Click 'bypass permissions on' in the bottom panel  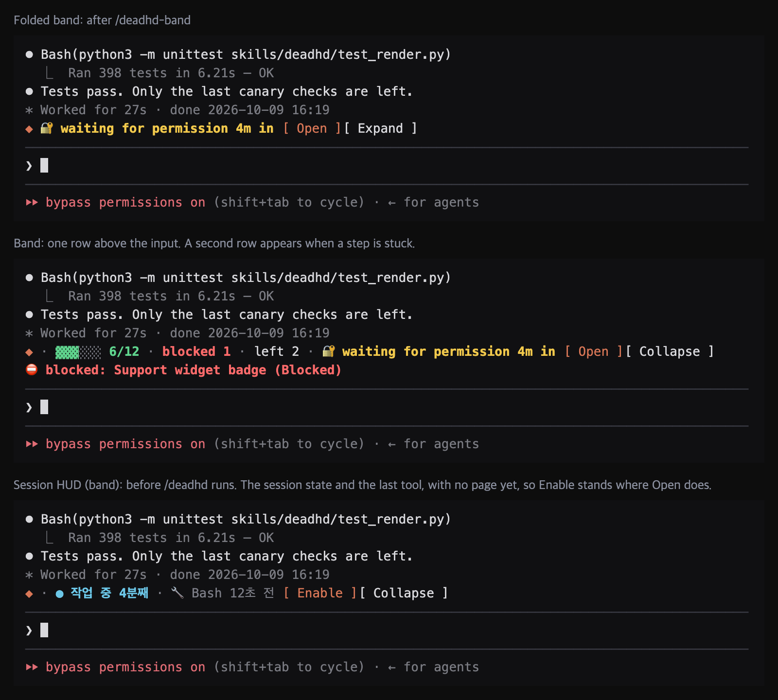(125, 667)
